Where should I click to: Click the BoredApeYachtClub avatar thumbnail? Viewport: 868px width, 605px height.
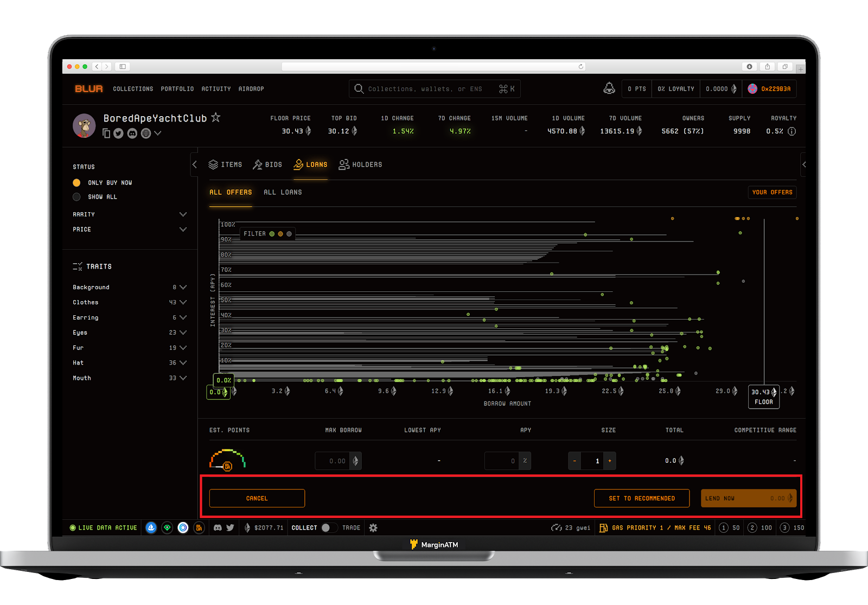point(84,125)
